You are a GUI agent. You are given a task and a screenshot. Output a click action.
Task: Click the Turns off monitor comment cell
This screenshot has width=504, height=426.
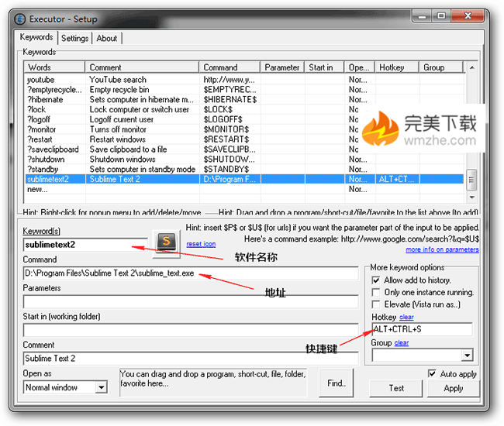[x=143, y=129]
